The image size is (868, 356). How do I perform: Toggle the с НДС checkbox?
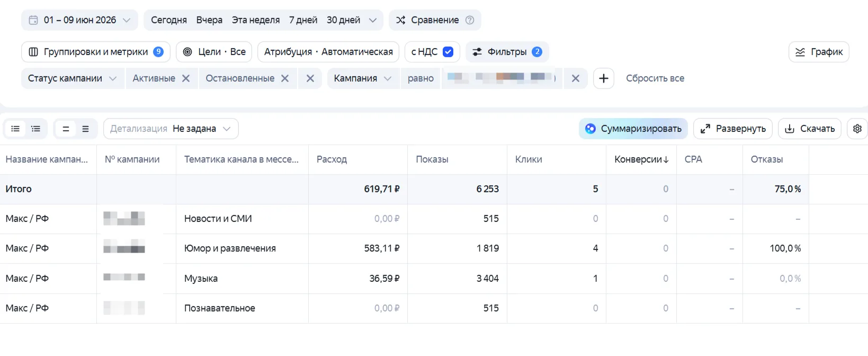[x=448, y=52]
